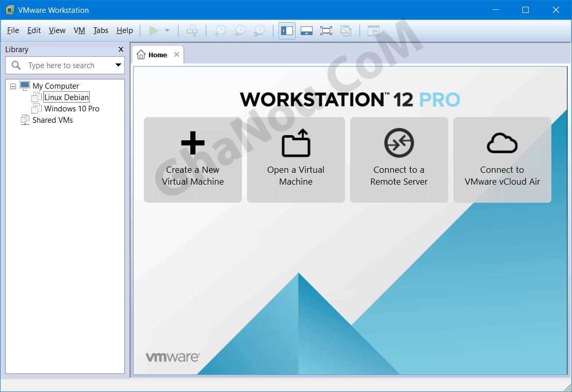Click Create a New Virtual Machine tile

(193, 160)
